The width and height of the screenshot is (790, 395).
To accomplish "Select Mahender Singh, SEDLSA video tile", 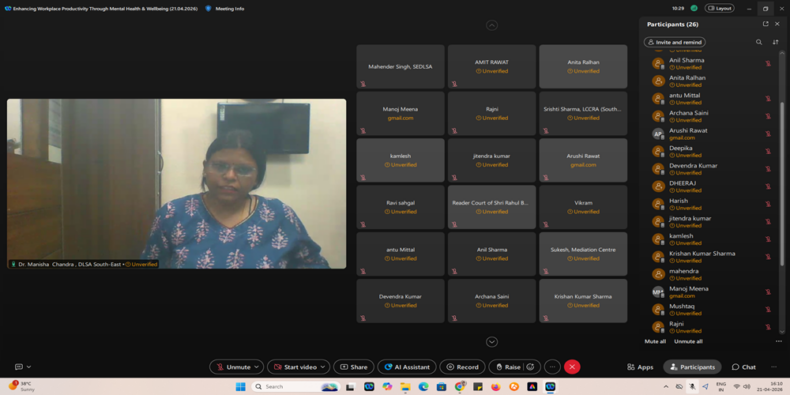I will [401, 67].
